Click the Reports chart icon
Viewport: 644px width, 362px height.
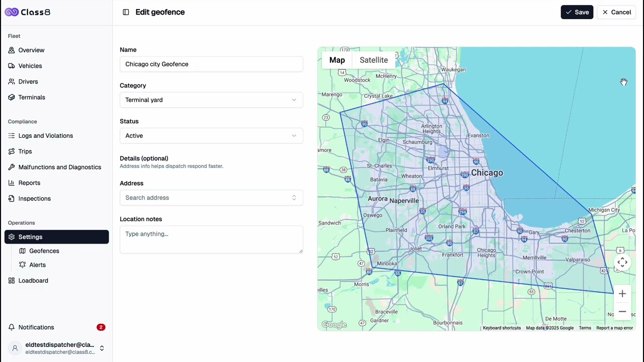click(x=12, y=183)
